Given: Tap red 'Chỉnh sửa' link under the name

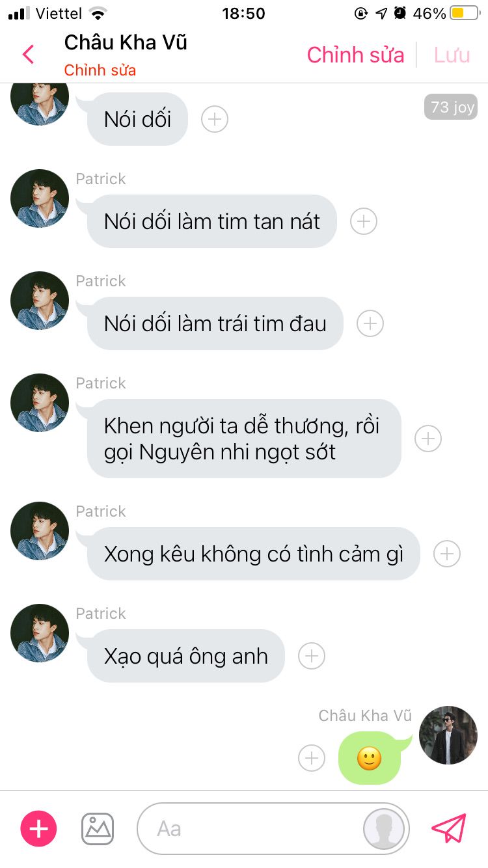Looking at the screenshot, I should [100, 70].
